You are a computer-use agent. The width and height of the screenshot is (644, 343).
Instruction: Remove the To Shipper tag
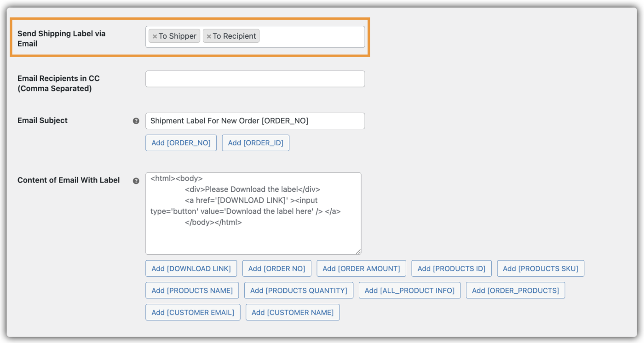tap(155, 36)
